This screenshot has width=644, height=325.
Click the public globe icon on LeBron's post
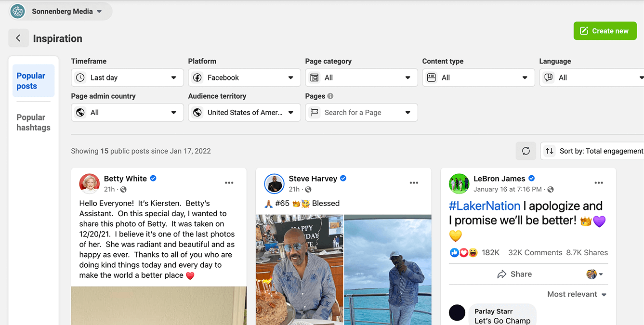551,190
